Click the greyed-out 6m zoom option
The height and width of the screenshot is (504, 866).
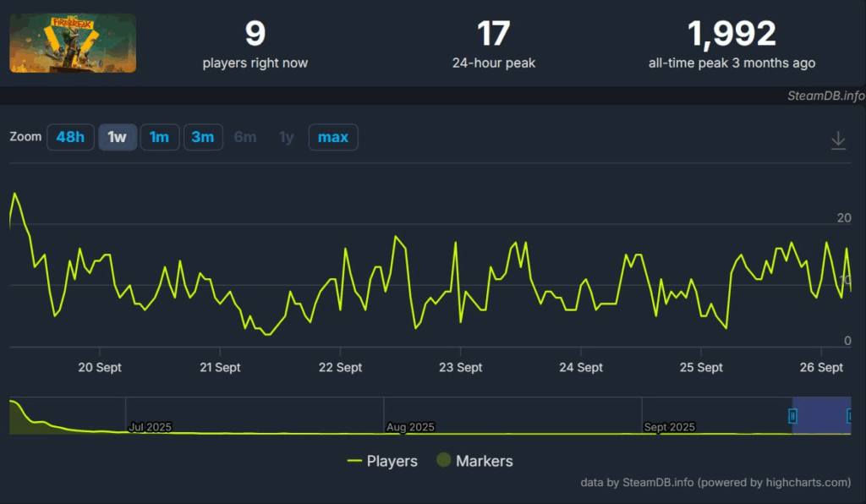click(245, 137)
